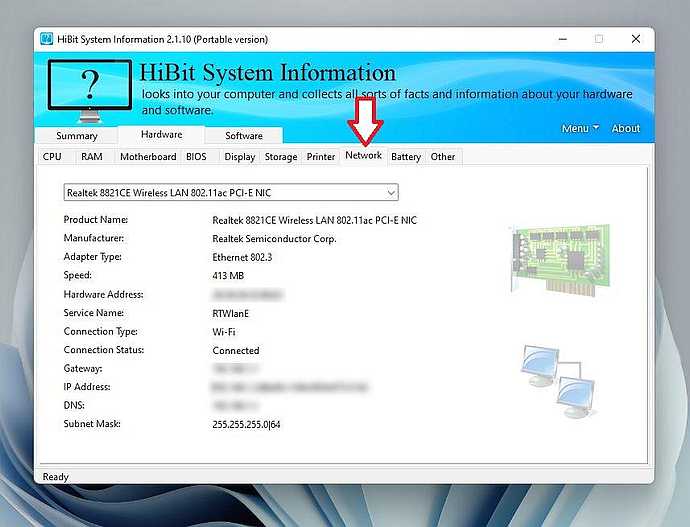Image resolution: width=690 pixels, height=527 pixels.
Task: Click the About link
Action: [626, 128]
